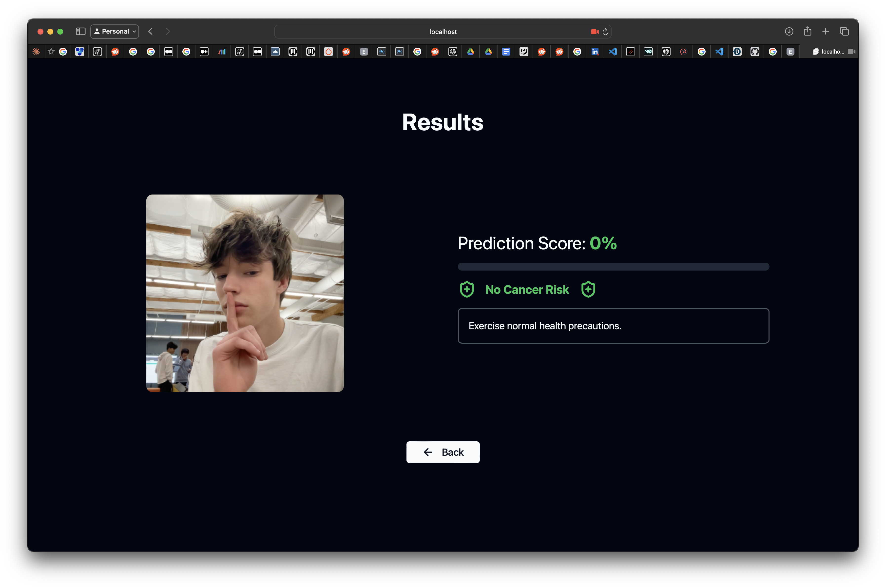This screenshot has width=886, height=588.
Task: Click the health precautions message box
Action: [614, 326]
